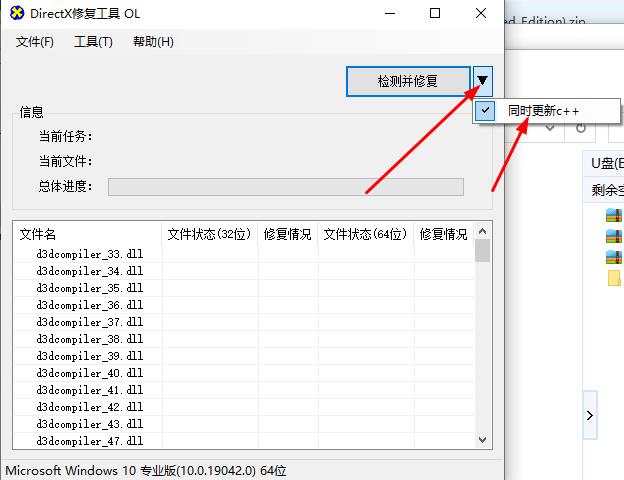Select the d3dcompiler_38.dll row
The height and width of the screenshot is (480, 624).
244,339
